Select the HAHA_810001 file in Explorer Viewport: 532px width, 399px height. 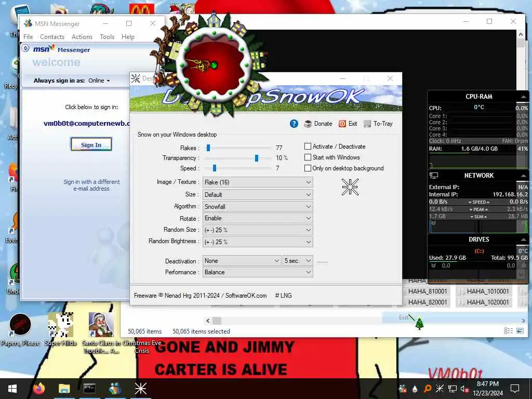tap(428, 291)
